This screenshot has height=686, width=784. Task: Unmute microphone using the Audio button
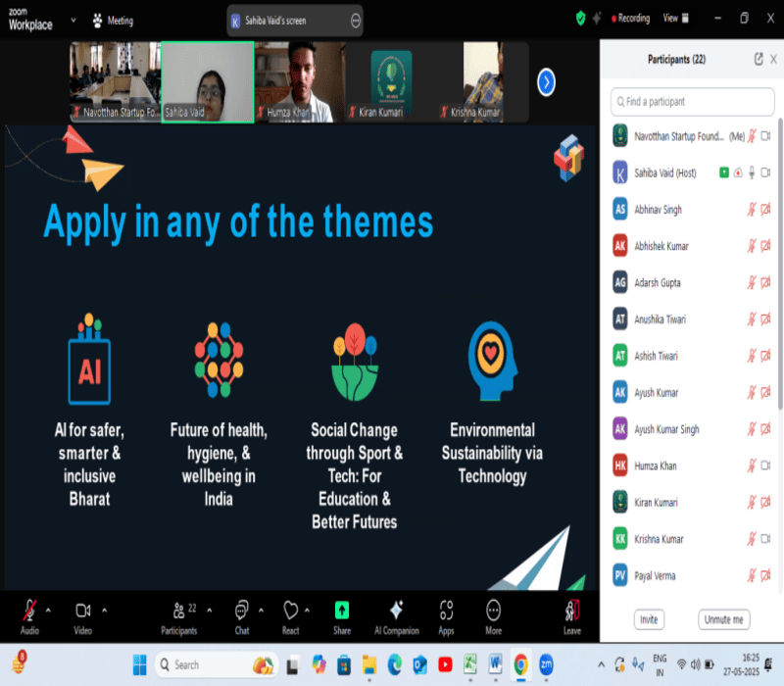[29, 611]
